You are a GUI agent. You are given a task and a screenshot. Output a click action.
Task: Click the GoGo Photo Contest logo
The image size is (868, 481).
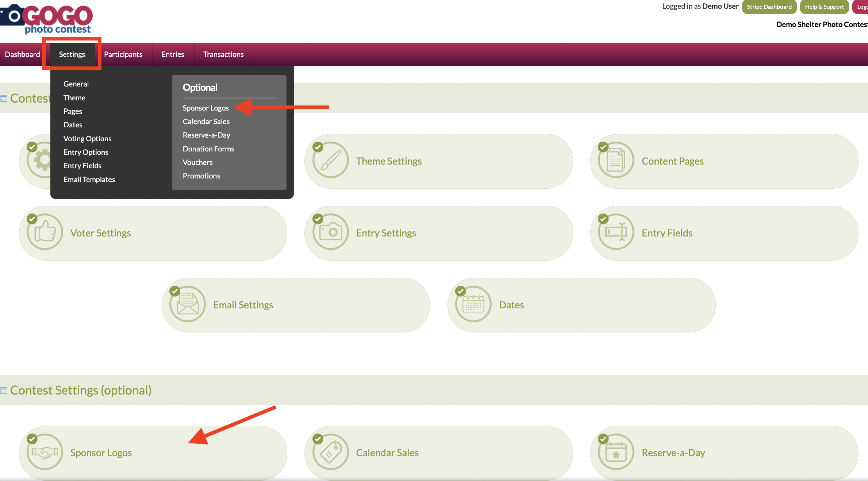tap(47, 19)
